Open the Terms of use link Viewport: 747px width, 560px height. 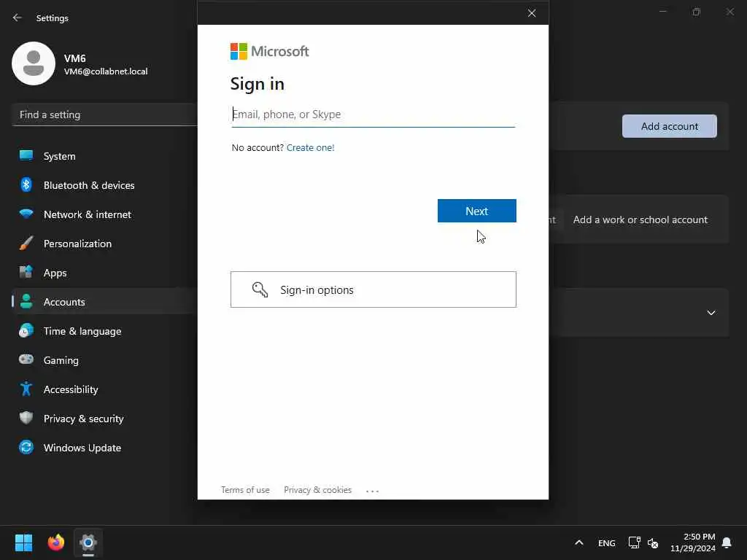[x=245, y=489]
